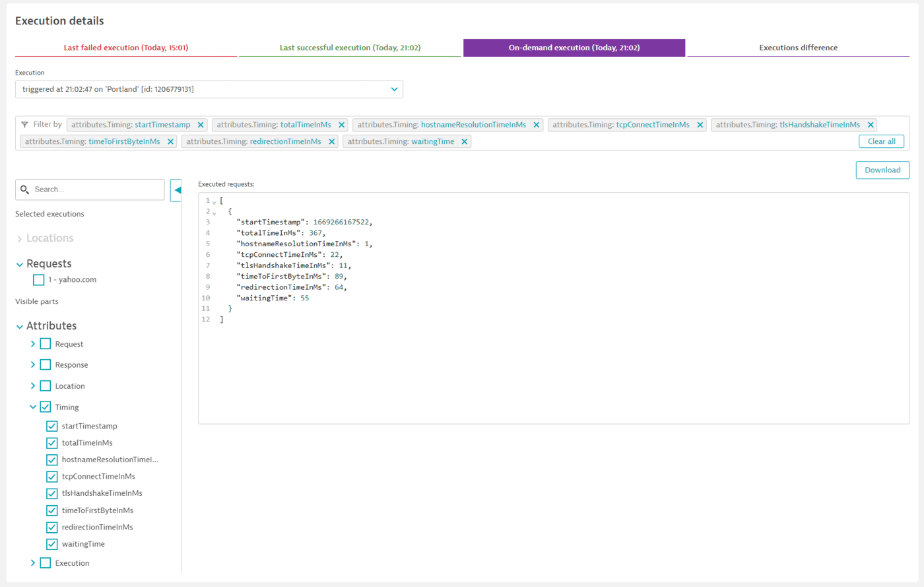
Task: Expand the Response attributes group
Action: tap(32, 364)
